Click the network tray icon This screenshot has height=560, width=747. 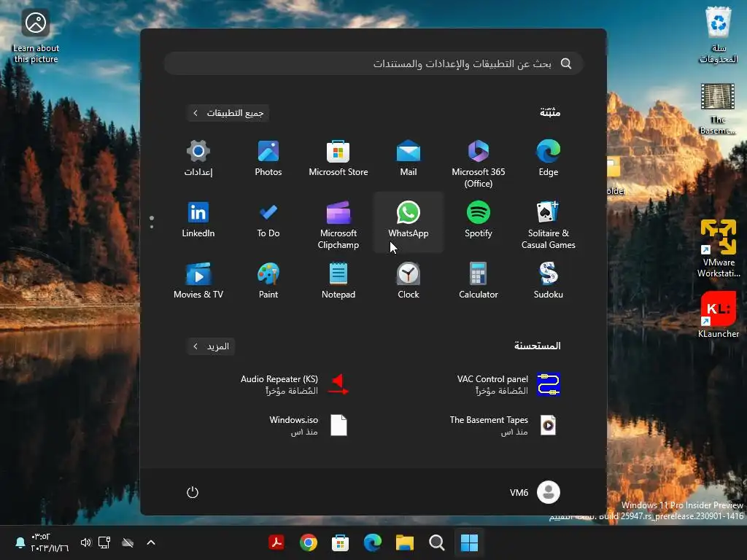[104, 542]
